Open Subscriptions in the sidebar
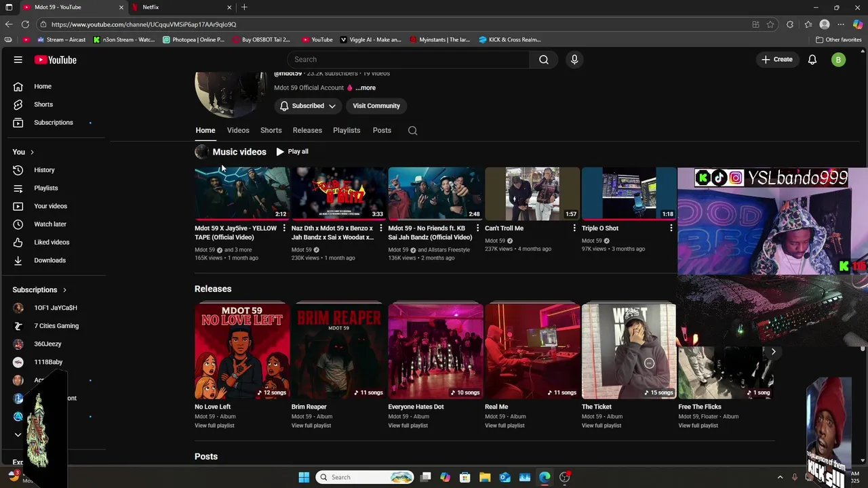 pyautogui.click(x=53, y=123)
